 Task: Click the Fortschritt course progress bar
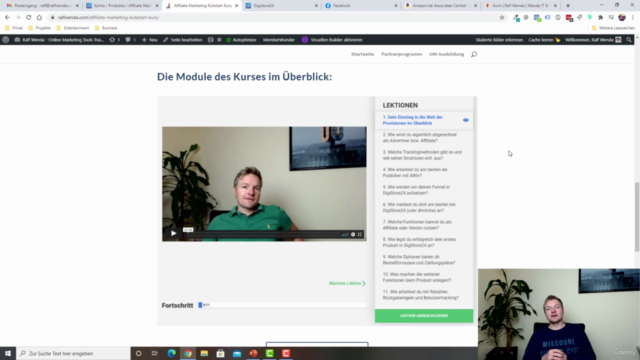tap(282, 305)
